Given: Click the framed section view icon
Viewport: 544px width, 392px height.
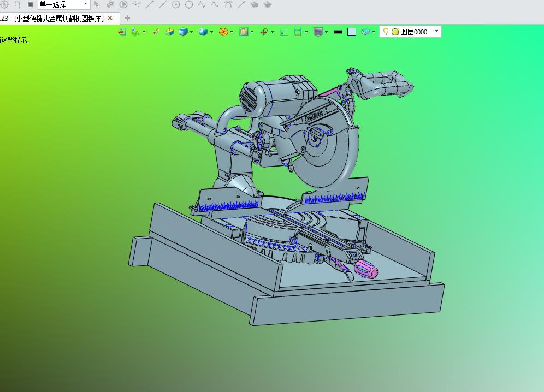Looking at the screenshot, I should point(244,32).
